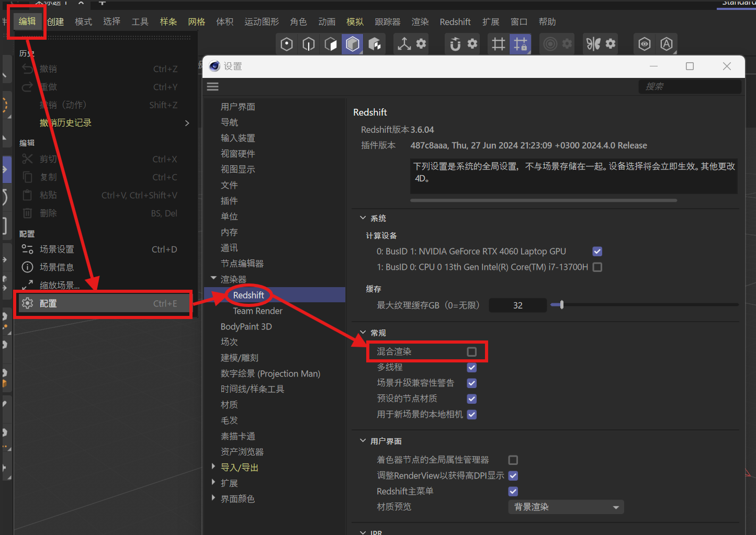756x535 pixels.
Task: Choose 场景信息 from the Edit menu
Action: pyautogui.click(x=105, y=267)
